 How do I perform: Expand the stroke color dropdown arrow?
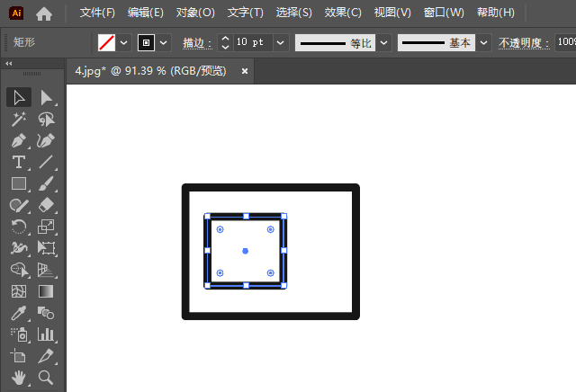(x=164, y=42)
